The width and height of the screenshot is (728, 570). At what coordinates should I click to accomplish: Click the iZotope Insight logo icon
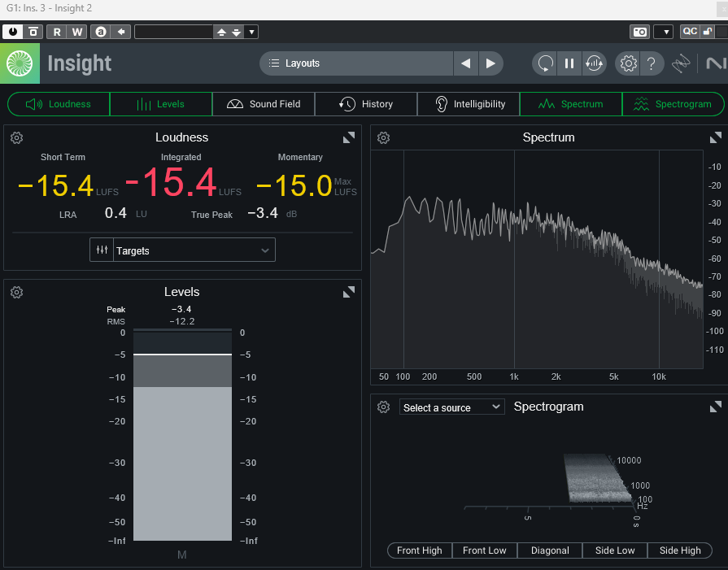coord(20,63)
